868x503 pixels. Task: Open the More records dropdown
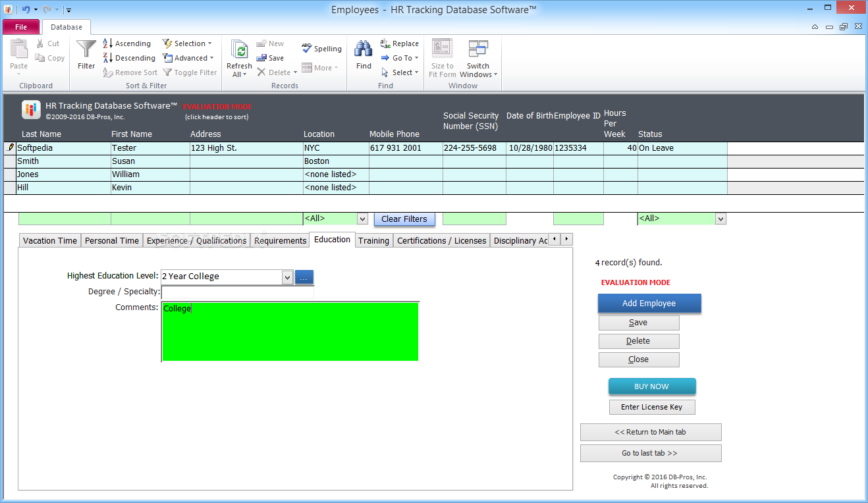click(x=320, y=68)
